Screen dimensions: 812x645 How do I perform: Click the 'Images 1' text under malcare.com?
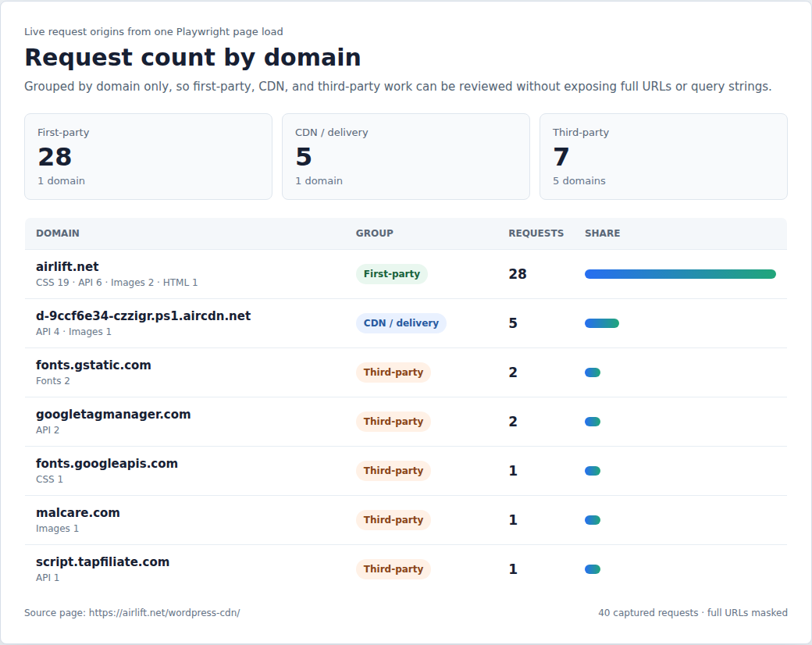[x=57, y=529]
